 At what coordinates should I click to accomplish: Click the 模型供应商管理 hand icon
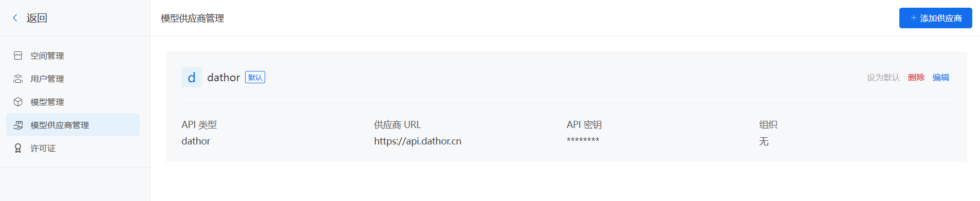click(x=18, y=125)
